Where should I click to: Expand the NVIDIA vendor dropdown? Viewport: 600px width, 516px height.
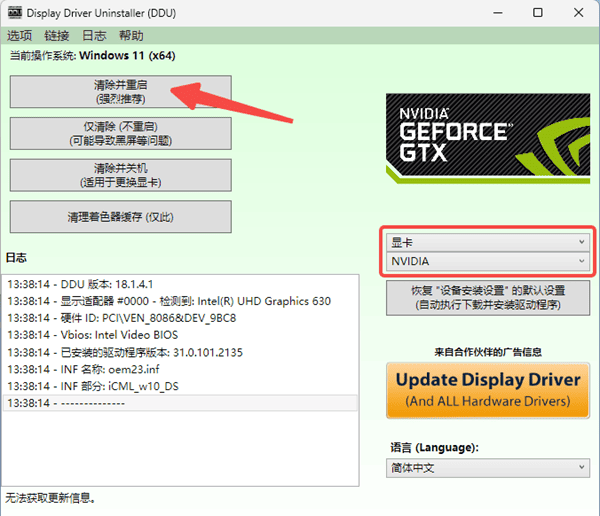click(x=487, y=261)
